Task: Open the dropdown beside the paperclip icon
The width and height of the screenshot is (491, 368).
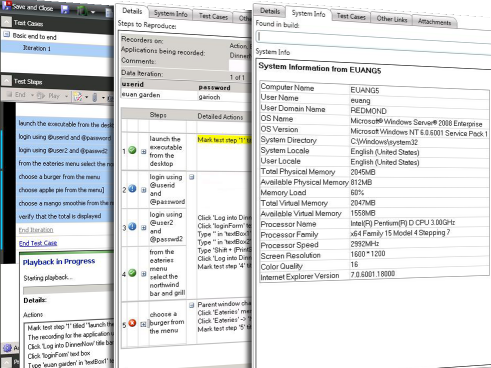Action: pos(103,98)
